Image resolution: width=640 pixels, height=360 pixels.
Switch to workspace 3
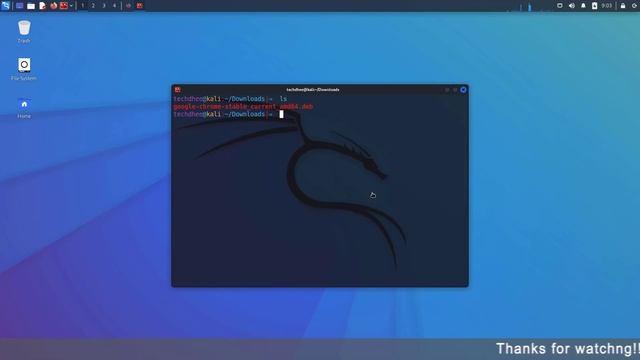click(x=104, y=6)
